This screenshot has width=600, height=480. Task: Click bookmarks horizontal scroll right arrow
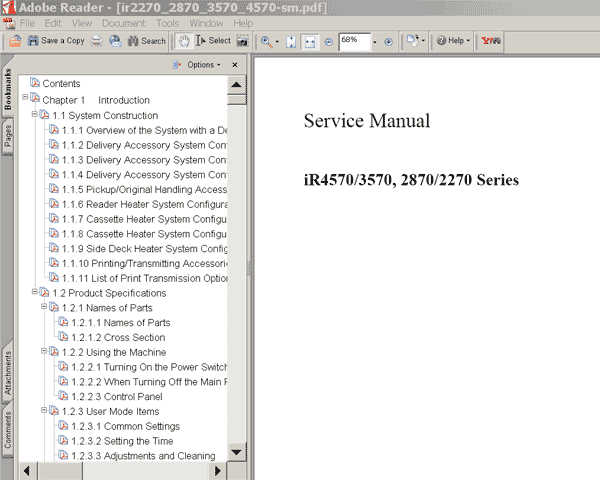[x=218, y=471]
